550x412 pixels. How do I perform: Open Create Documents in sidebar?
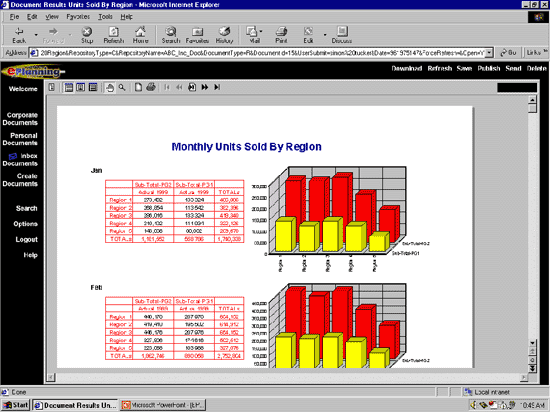click(x=20, y=180)
